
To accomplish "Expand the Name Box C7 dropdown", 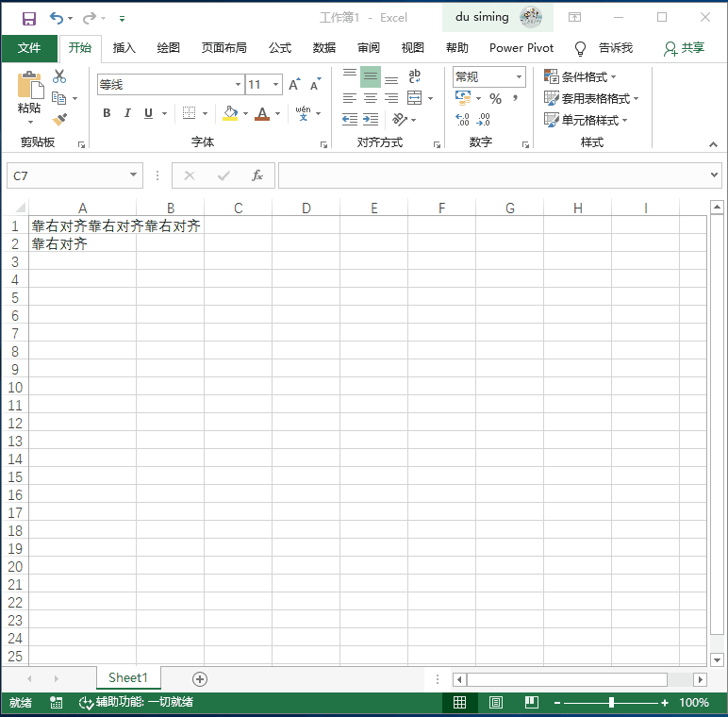I will point(133,175).
